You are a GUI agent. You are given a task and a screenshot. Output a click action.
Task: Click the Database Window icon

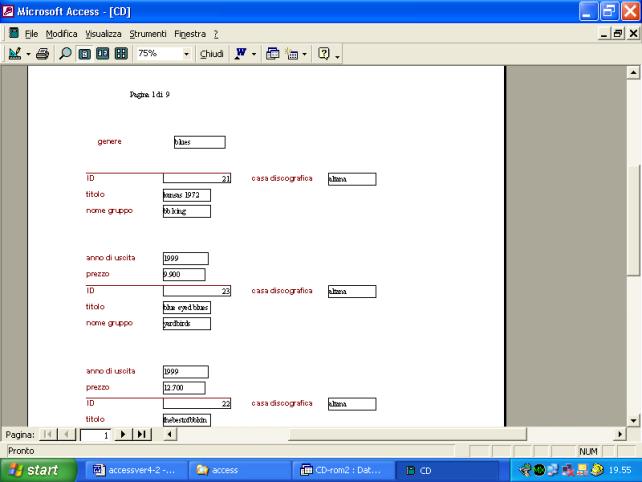click(x=273, y=53)
